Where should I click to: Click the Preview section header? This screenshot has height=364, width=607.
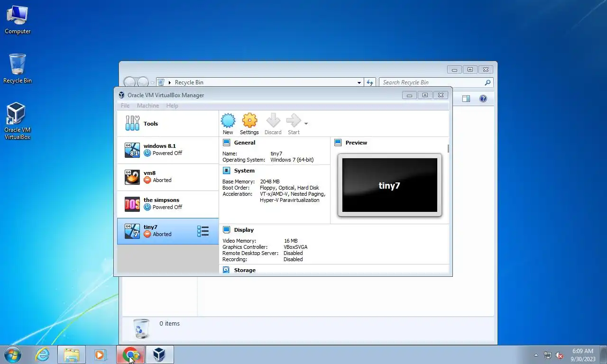(x=356, y=143)
